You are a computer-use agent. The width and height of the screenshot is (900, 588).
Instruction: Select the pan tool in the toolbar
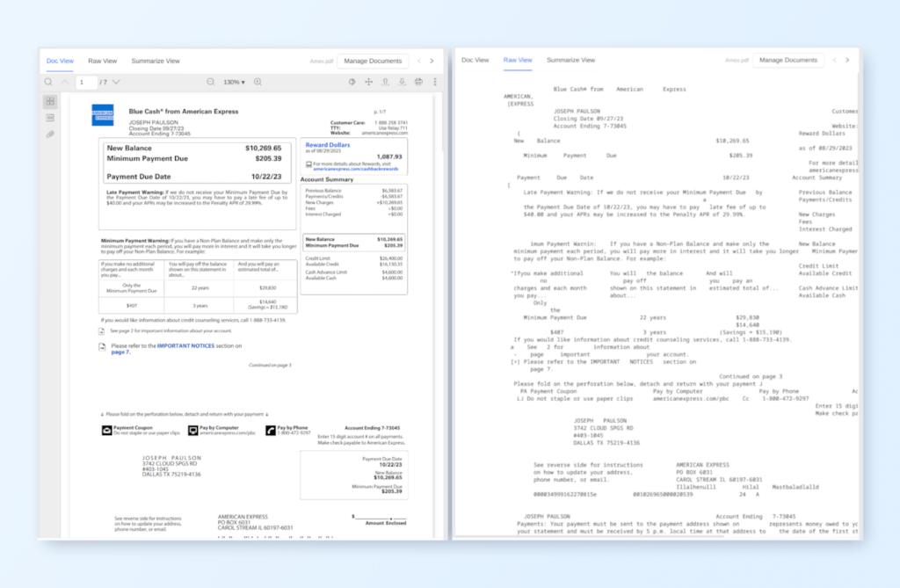point(367,81)
